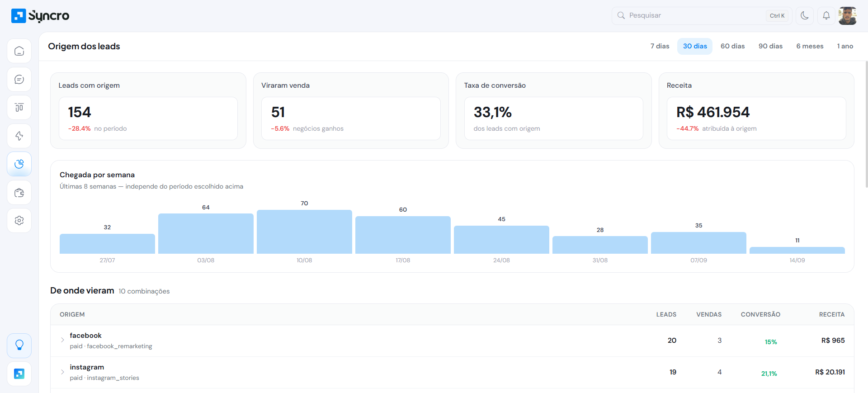Select the 90 dias period tab

[x=770, y=46]
